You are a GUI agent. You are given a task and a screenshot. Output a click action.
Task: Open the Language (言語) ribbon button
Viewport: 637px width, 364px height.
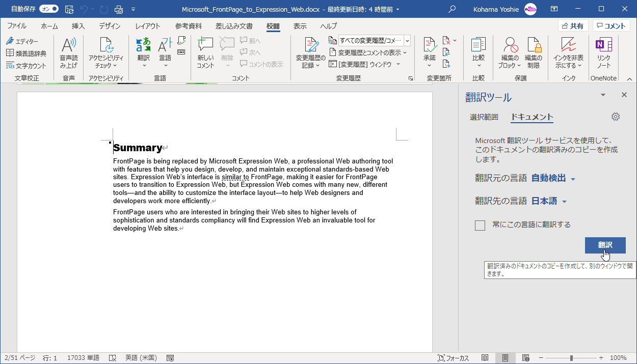click(165, 53)
